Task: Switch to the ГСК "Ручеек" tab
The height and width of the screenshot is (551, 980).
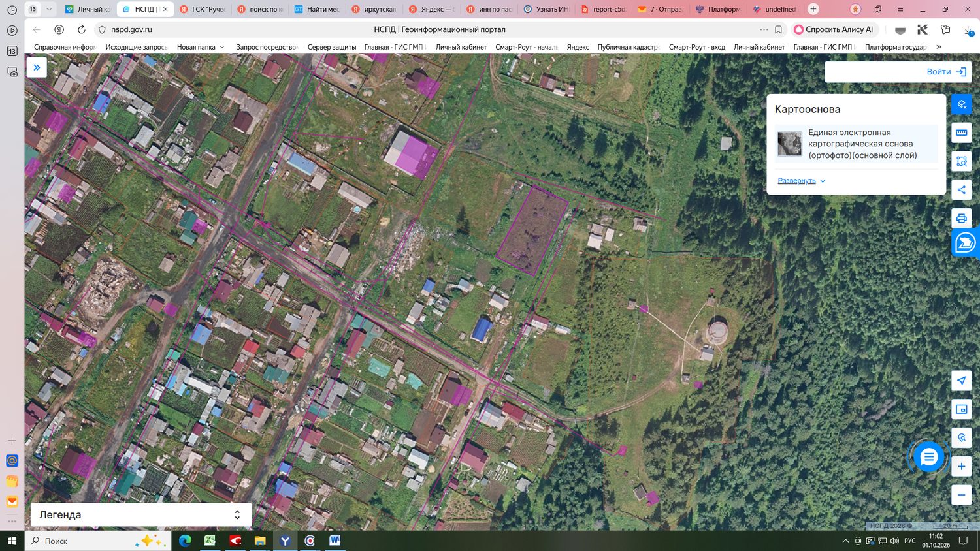Action: [203, 9]
